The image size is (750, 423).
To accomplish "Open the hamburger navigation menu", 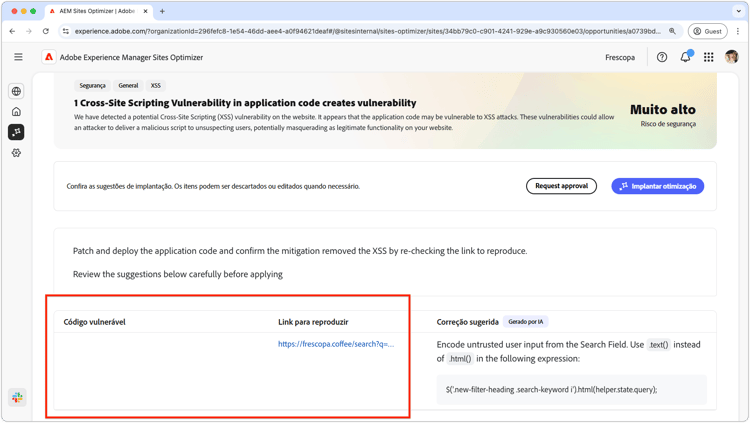I will (x=18, y=57).
